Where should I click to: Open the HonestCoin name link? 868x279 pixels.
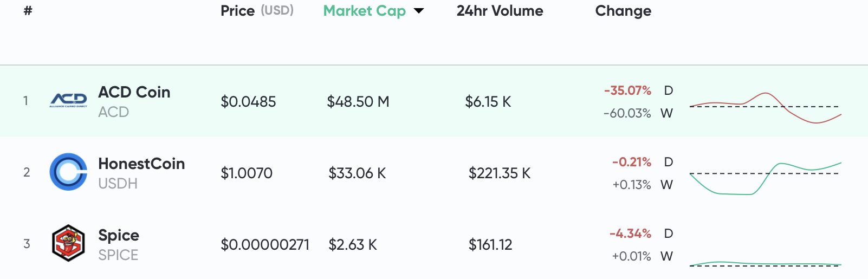pyautogui.click(x=141, y=164)
